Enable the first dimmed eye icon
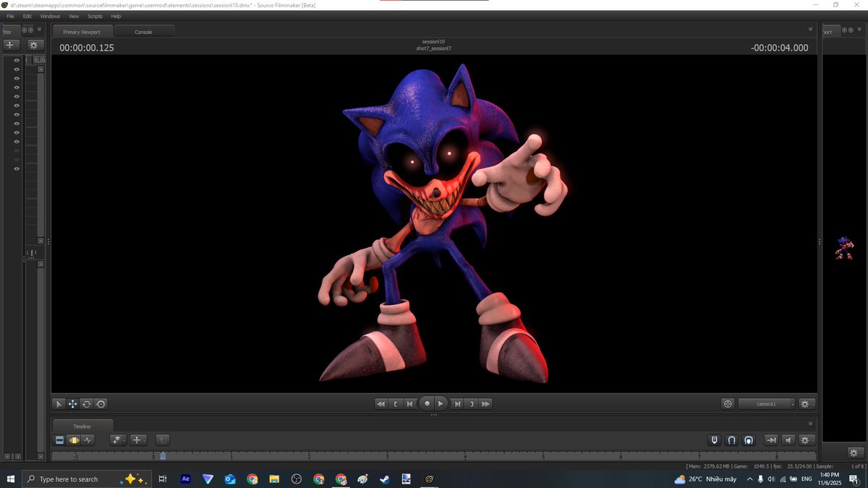868x488 pixels. [x=17, y=150]
